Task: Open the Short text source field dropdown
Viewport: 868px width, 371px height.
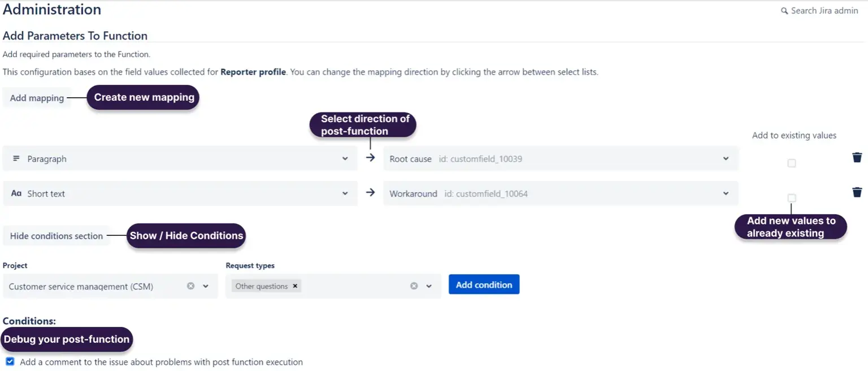Action: (x=345, y=193)
